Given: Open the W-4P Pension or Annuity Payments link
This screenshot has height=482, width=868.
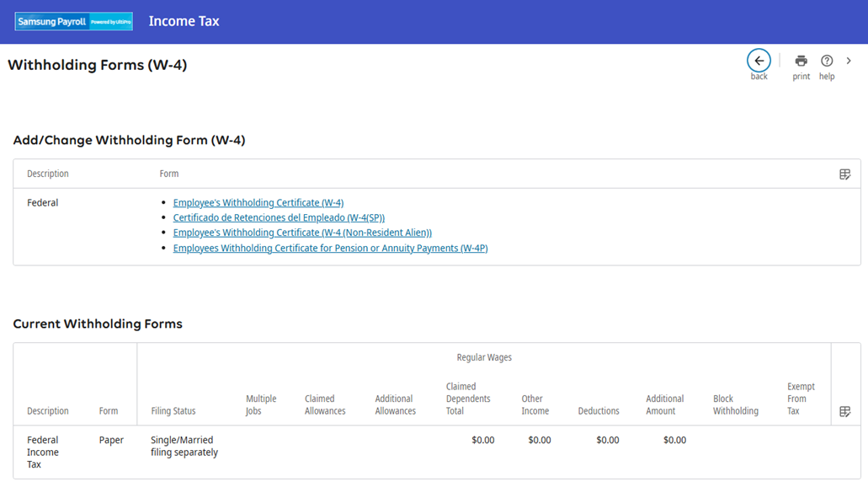Looking at the screenshot, I should (x=330, y=249).
